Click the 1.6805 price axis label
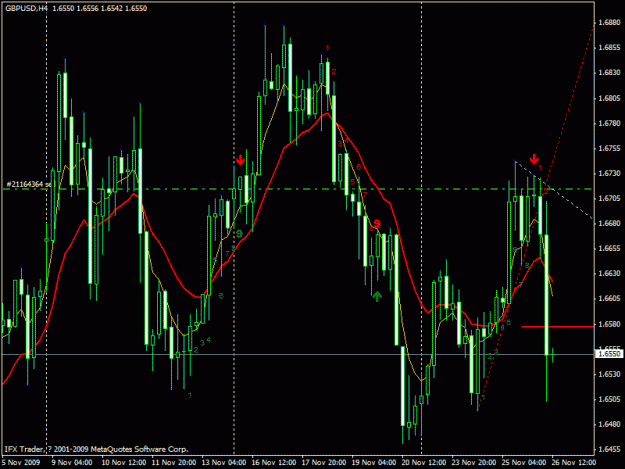Viewport: 625px width, 469px height. pos(609,98)
